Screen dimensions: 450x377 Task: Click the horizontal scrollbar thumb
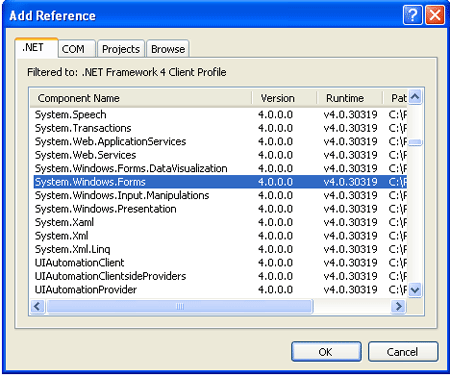click(x=180, y=306)
